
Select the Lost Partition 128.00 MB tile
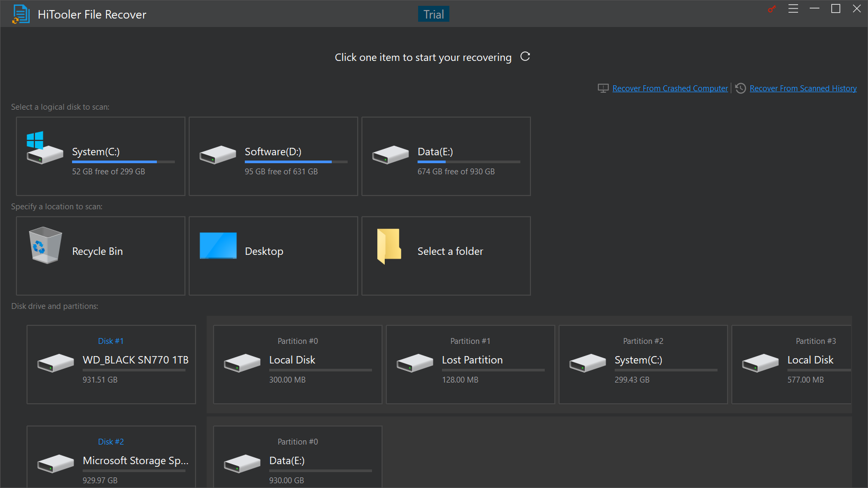(471, 365)
